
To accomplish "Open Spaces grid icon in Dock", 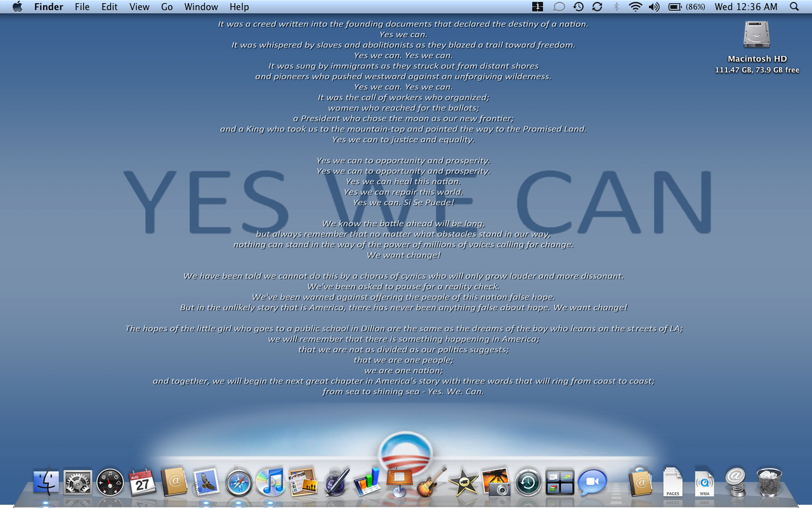I will pos(560,483).
